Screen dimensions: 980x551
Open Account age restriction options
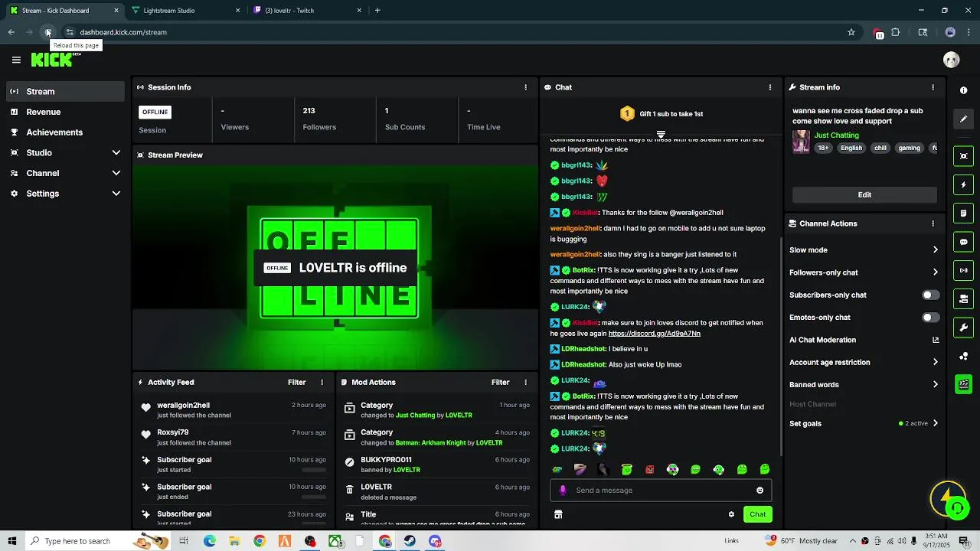coord(864,362)
